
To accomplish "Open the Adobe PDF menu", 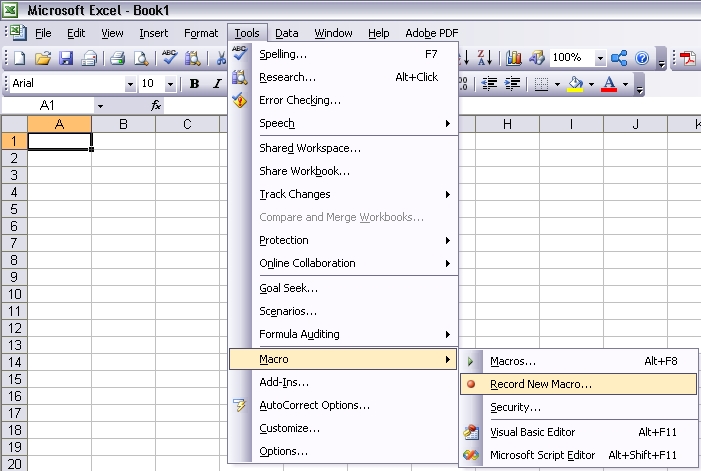I will tap(431, 33).
